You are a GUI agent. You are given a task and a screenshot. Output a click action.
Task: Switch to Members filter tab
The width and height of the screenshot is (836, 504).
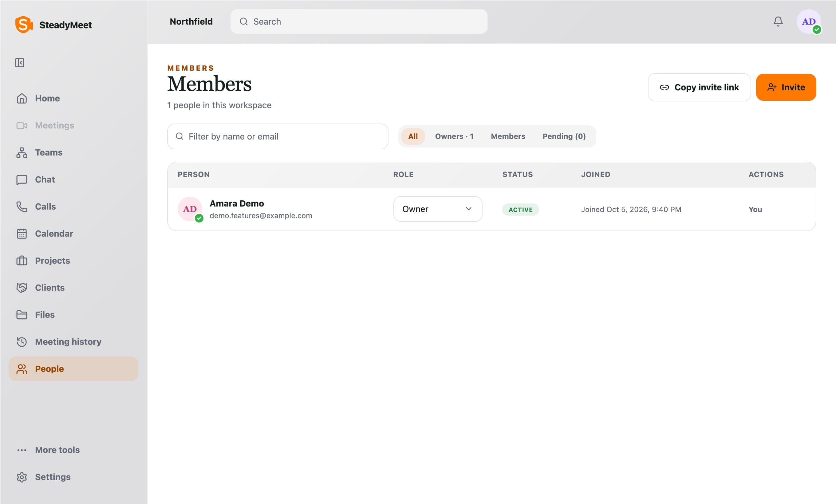pos(508,136)
